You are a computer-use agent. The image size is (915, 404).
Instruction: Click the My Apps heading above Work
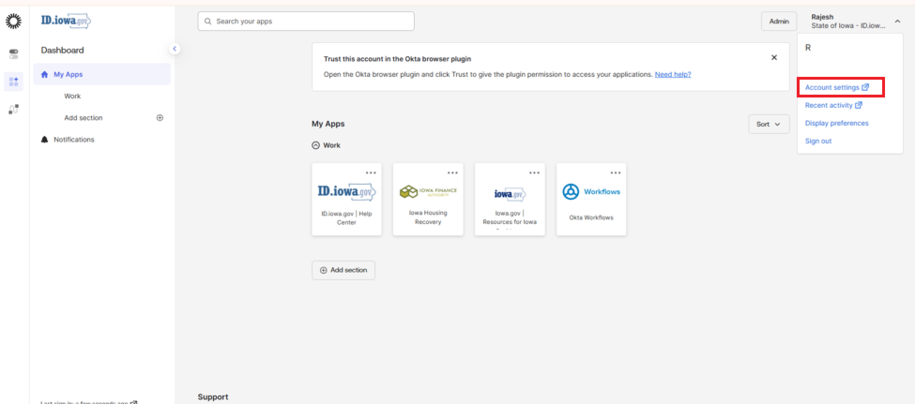(x=328, y=124)
